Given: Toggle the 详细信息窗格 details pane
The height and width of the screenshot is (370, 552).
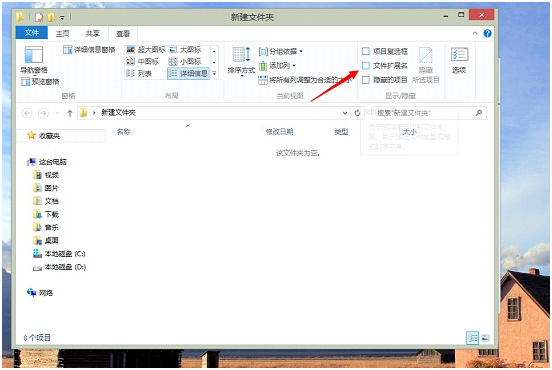Looking at the screenshot, I should (89, 50).
